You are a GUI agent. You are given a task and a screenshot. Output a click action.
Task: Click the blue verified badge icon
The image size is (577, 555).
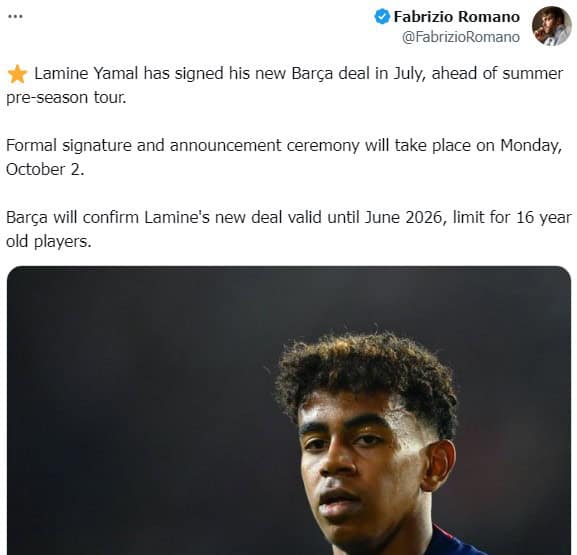coord(382,17)
